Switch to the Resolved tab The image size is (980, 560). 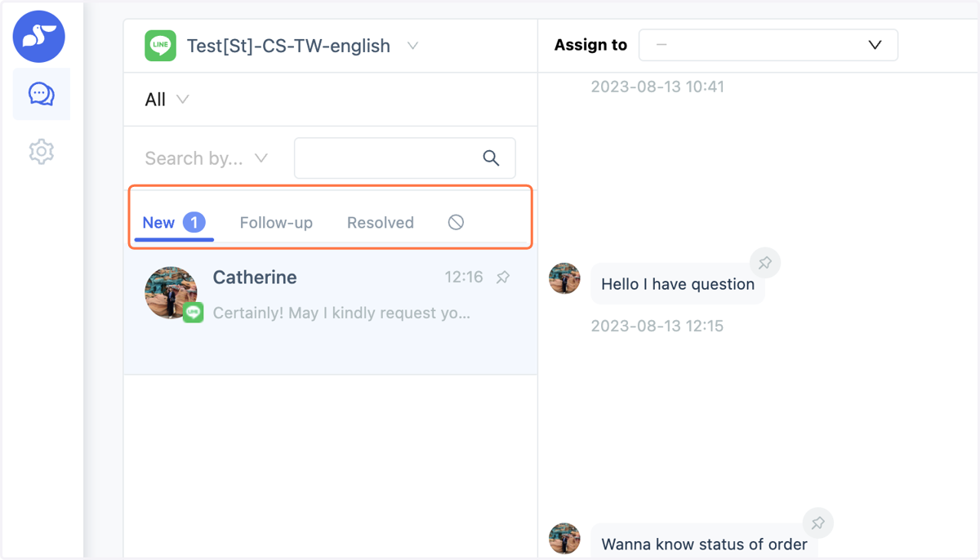point(381,223)
